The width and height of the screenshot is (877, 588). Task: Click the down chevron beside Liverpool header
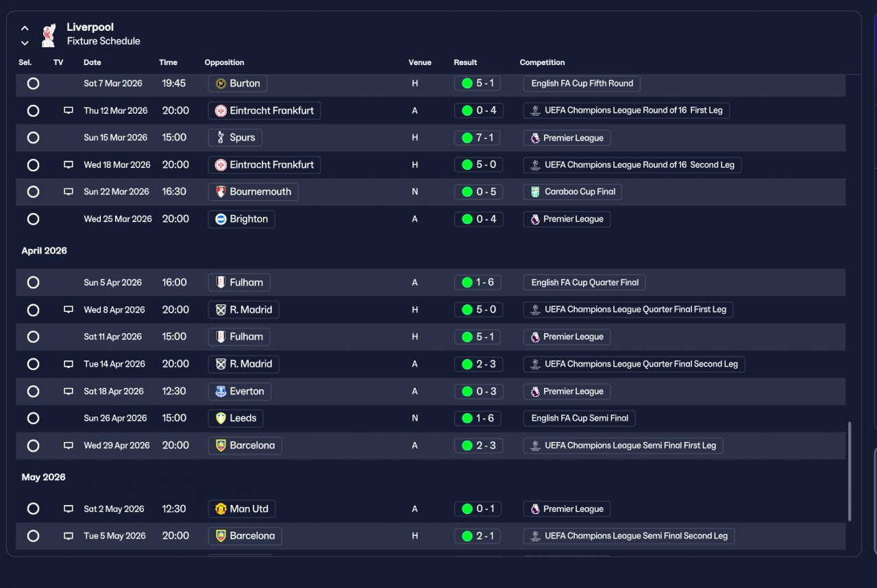[x=25, y=42]
